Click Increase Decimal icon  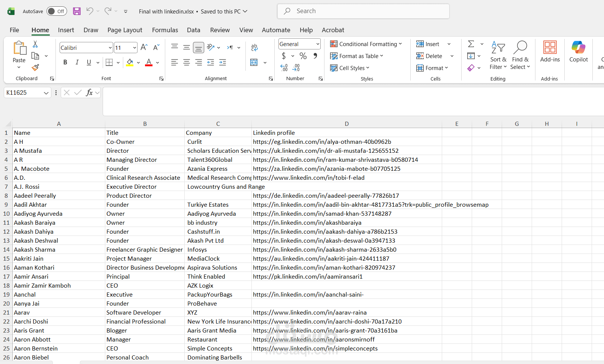[284, 68]
